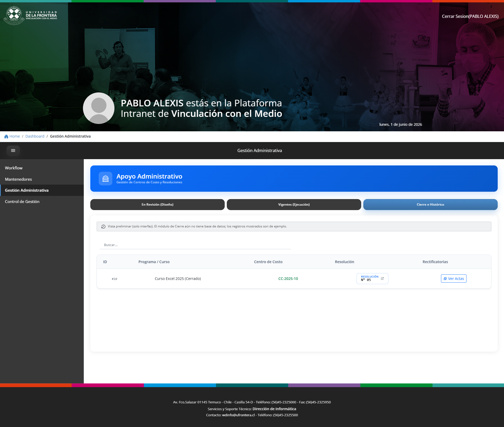
Task: Open Resolución N° 05 external link icon
Action: pos(382,279)
